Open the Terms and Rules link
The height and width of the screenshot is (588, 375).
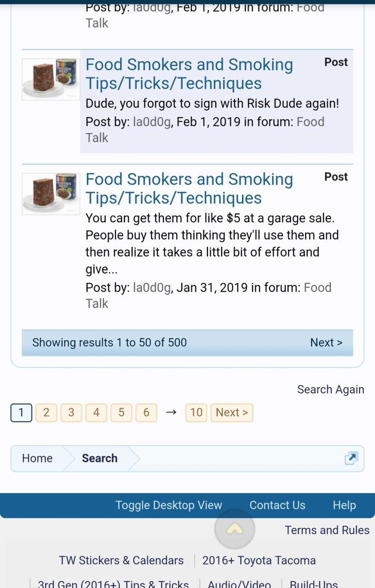[327, 530]
